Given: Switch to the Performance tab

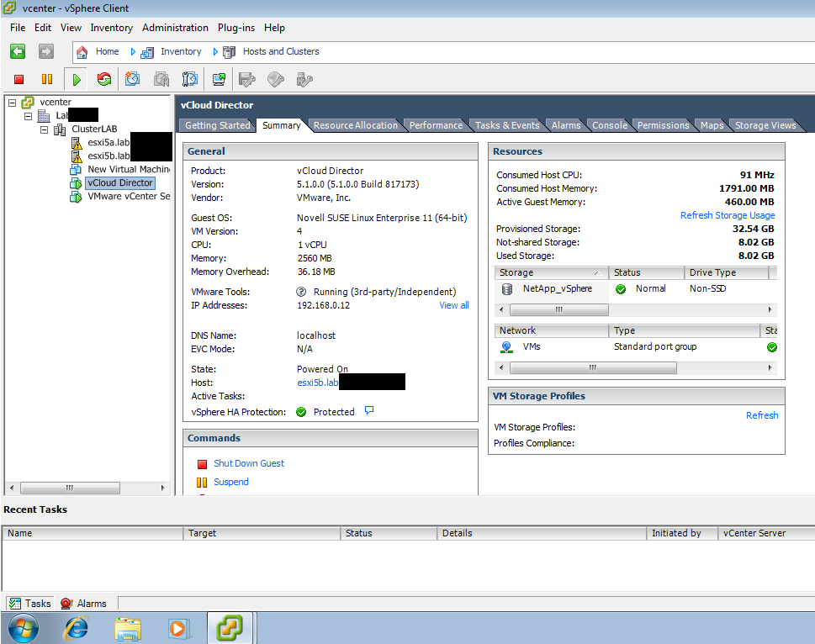Looking at the screenshot, I should (436, 125).
